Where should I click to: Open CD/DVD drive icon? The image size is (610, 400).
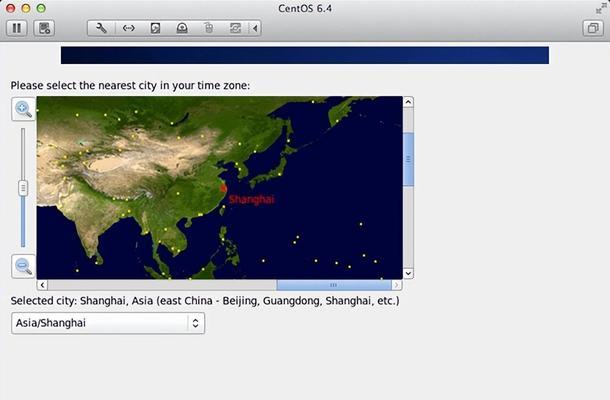pos(182,28)
